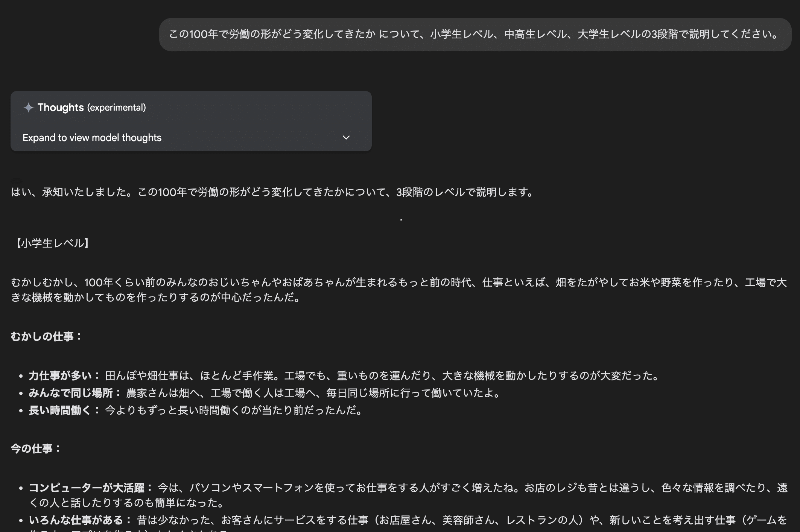Click the bold '長い時間働く' bullet label

[60, 410]
